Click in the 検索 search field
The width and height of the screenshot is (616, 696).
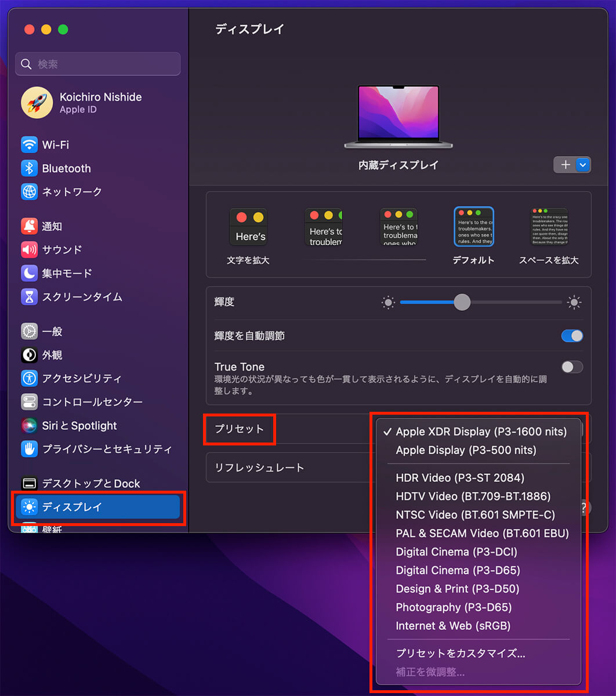(x=97, y=64)
